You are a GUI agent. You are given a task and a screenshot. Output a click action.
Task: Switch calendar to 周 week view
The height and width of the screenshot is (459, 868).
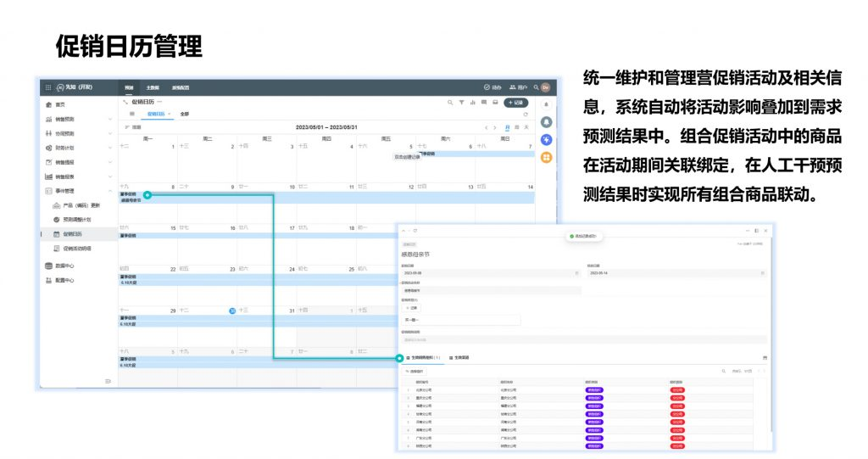click(x=517, y=127)
